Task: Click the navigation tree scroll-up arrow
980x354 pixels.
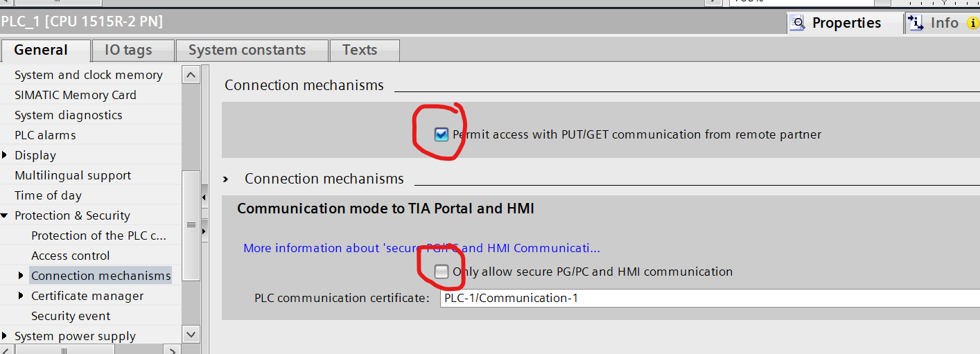Action: 191,75
